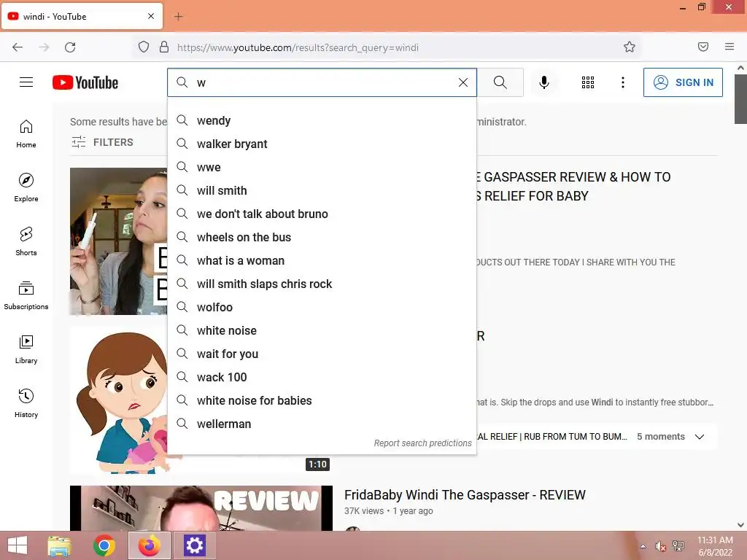Viewport: 747px width, 560px height.
Task: Select the 'will smith' suggestion
Action: coord(322,190)
